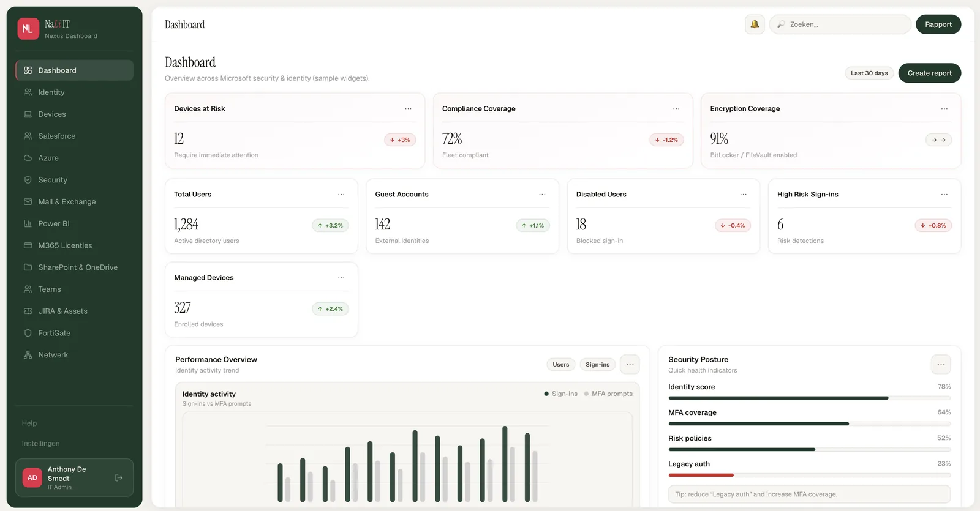
Task: Open High Risk Sign-ins card options menu
Action: coord(944,195)
